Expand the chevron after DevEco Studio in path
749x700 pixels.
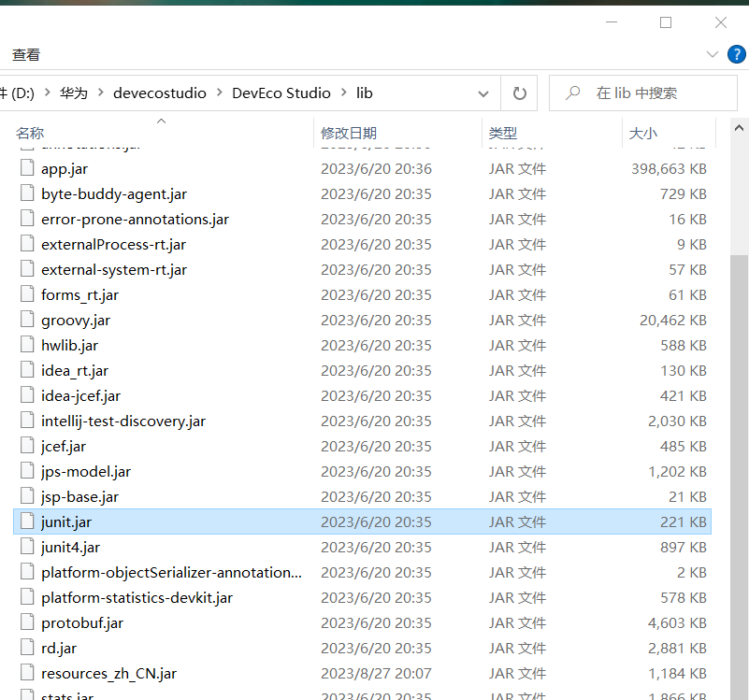tap(343, 93)
